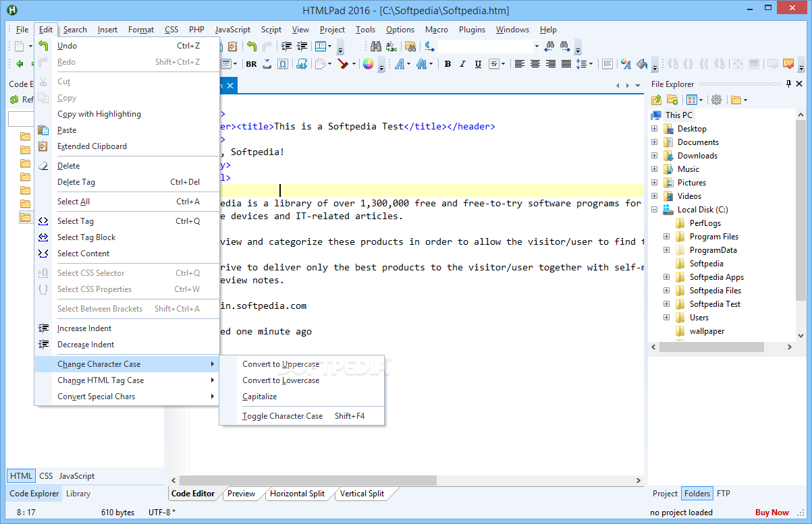Viewport: 812px width, 524px height.
Task: Select Undo from the Edit menu
Action: tap(128, 46)
